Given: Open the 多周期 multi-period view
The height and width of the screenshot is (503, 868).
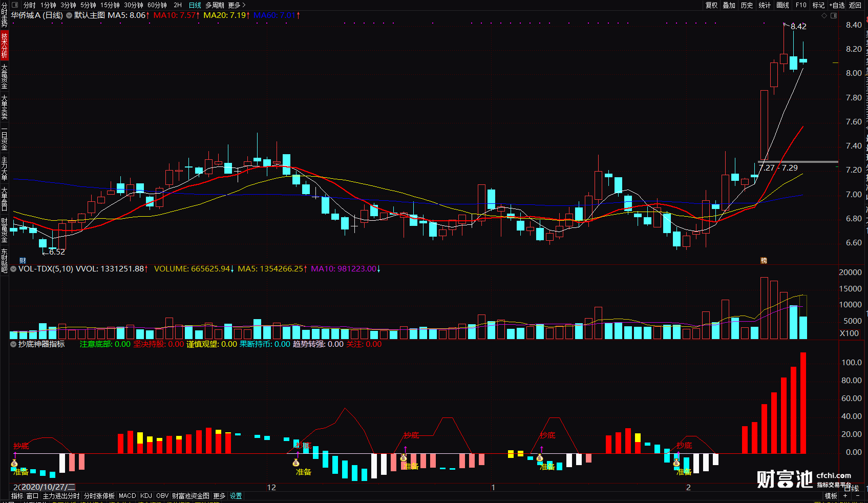Looking at the screenshot, I should [215, 5].
